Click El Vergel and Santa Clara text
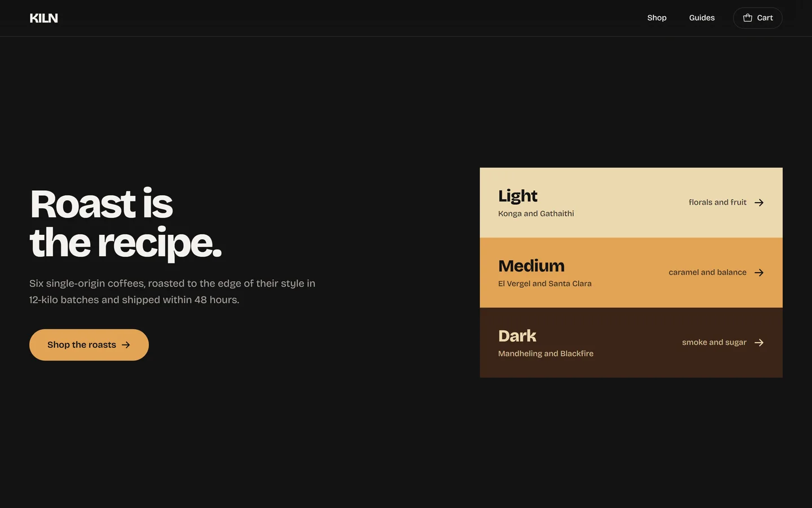Screen dimensions: 812x508 click(x=545, y=283)
